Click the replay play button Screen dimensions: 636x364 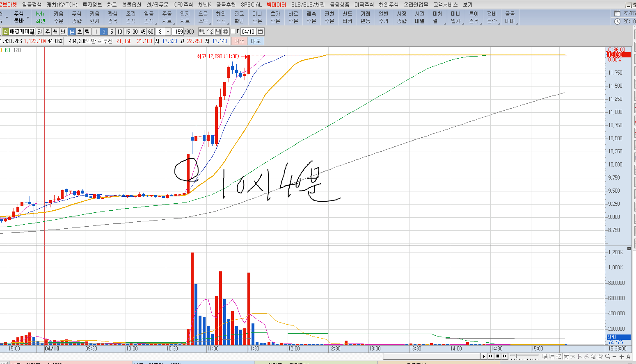[x=484, y=356]
